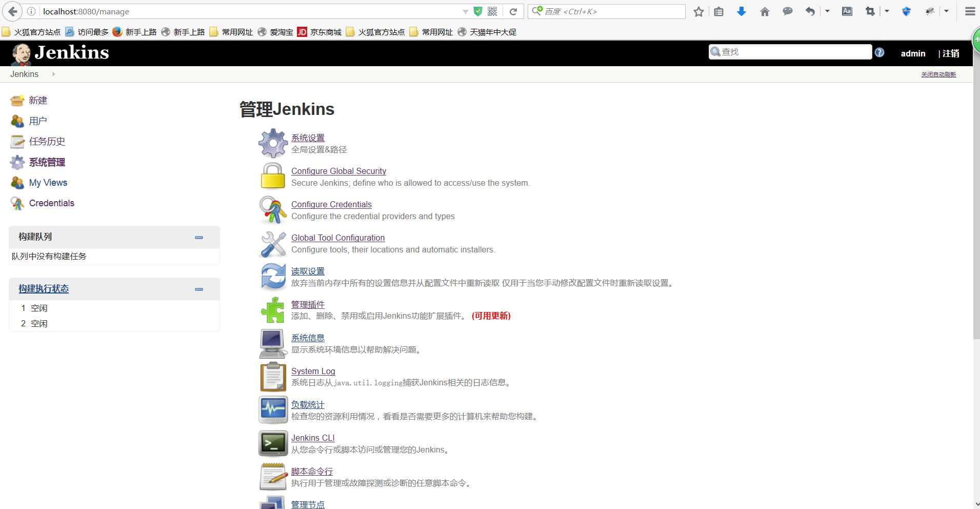This screenshot has height=509, width=980.
Task: Click the Configure Global Security padlock icon
Action: point(273,176)
